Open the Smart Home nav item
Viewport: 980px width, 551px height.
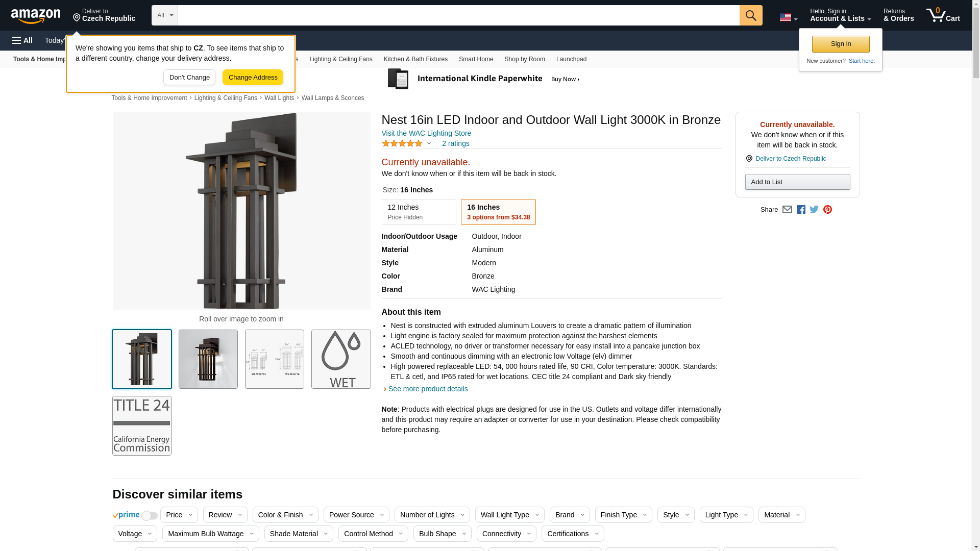click(x=476, y=59)
